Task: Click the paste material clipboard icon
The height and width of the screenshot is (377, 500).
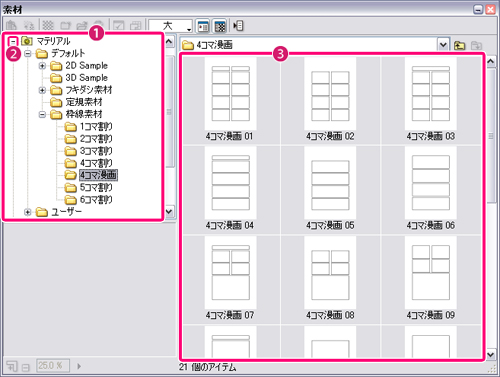Action: [x=11, y=25]
